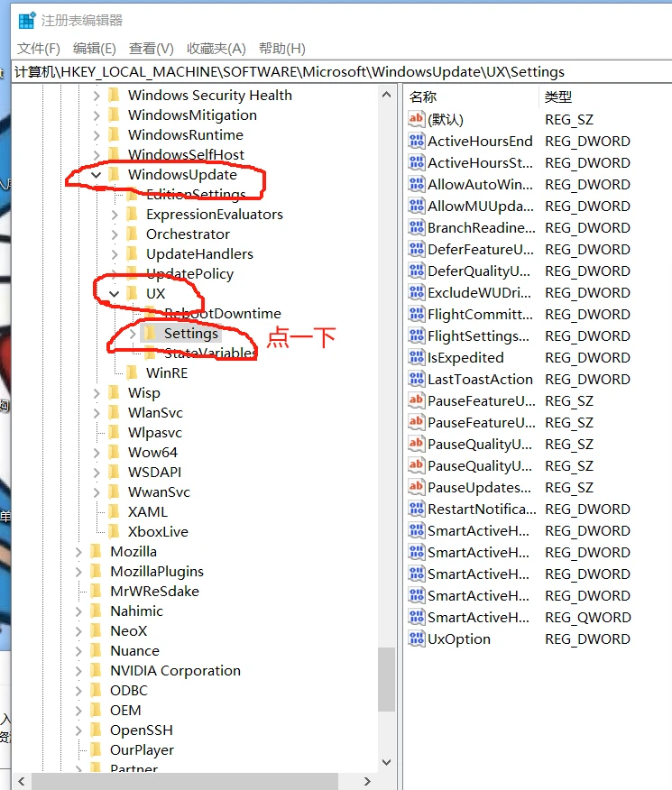Viewport: 672px width, 790px height.
Task: Select the WlanSvc tree item
Action: (x=155, y=413)
